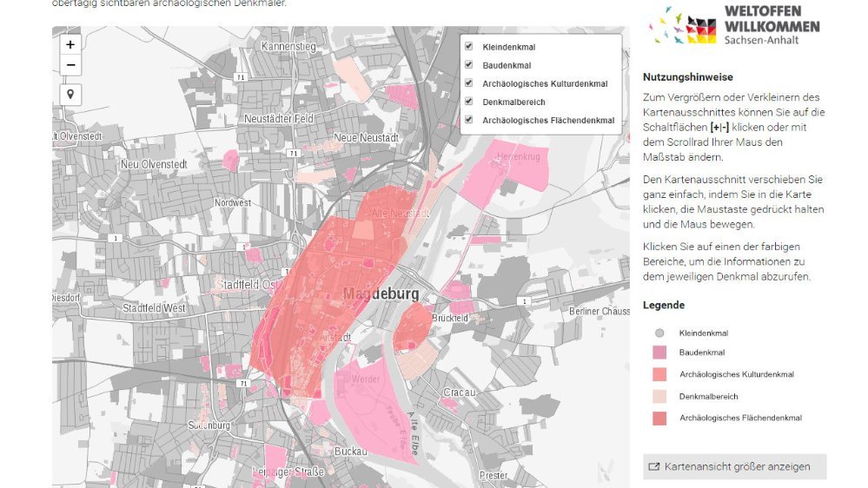The height and width of the screenshot is (488, 868).
Task: Click the Legende heading
Action: coord(664,306)
